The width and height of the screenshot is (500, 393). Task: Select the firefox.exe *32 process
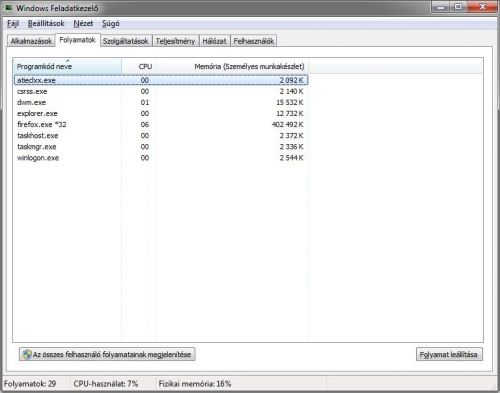click(x=161, y=125)
